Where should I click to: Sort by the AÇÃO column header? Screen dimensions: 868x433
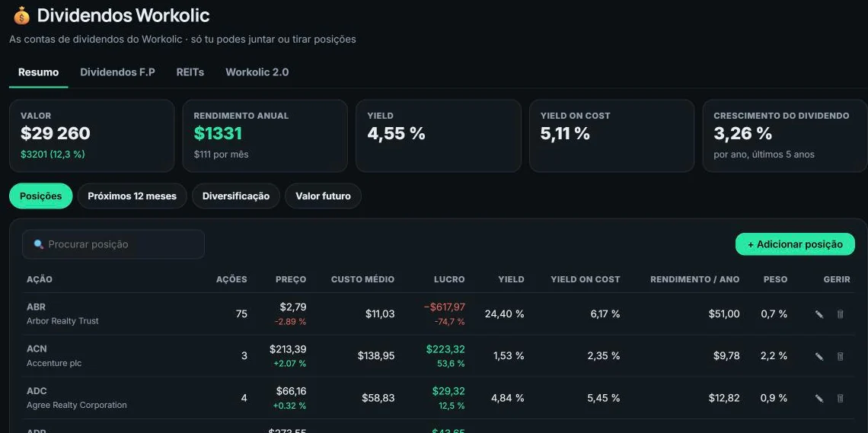tap(40, 279)
